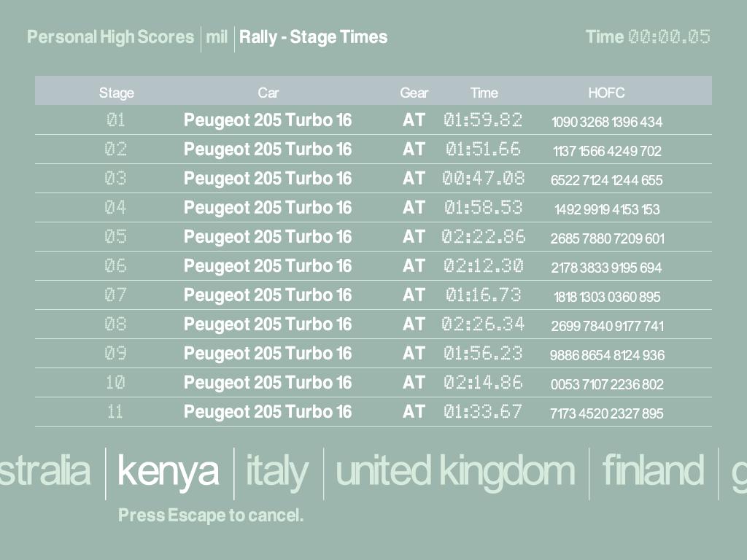Click the Time counter at top right

click(x=648, y=37)
